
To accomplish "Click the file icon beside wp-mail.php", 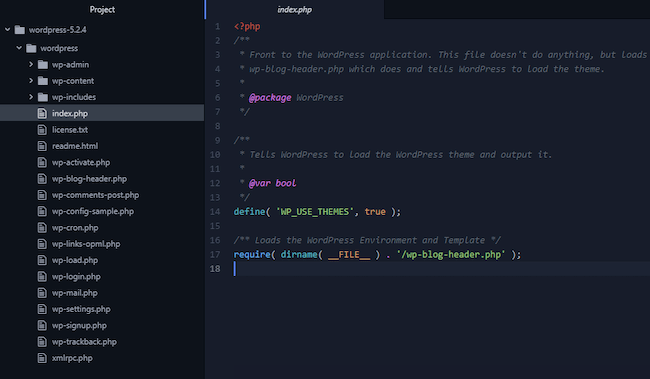I will (42, 293).
